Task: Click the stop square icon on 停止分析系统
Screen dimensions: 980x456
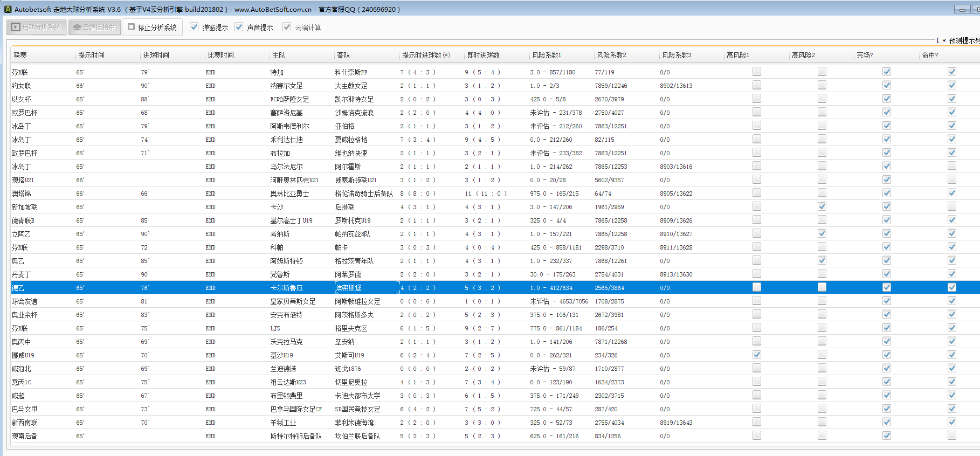Action: [131, 27]
